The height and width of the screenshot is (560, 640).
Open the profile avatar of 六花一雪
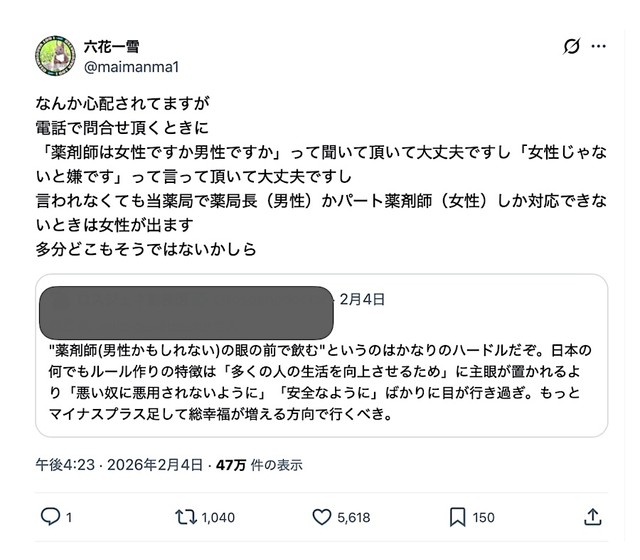click(54, 56)
